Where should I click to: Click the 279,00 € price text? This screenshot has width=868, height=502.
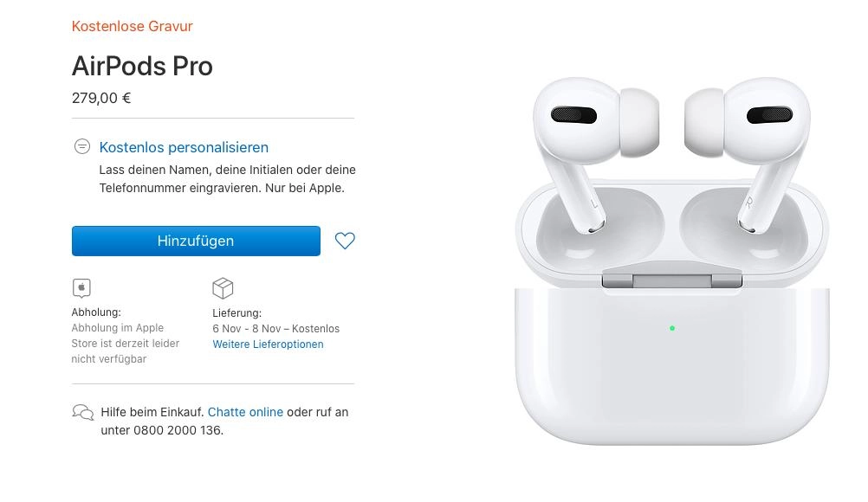point(101,99)
